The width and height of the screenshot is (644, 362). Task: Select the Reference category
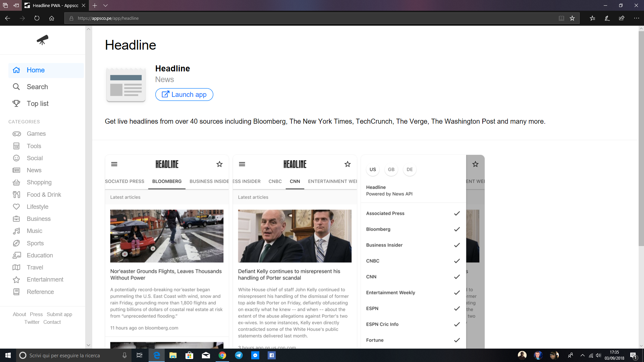(40, 292)
